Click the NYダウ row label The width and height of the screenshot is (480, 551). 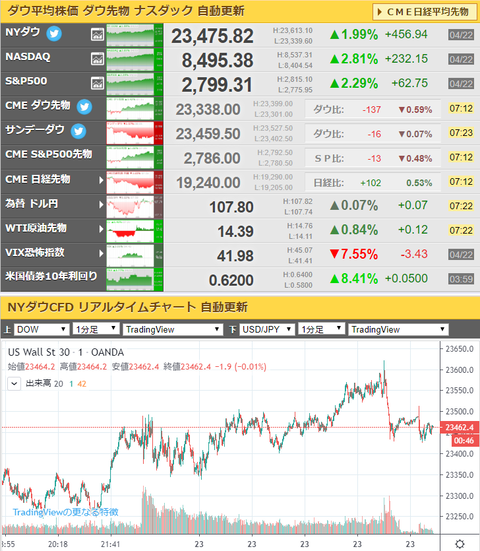22,32
